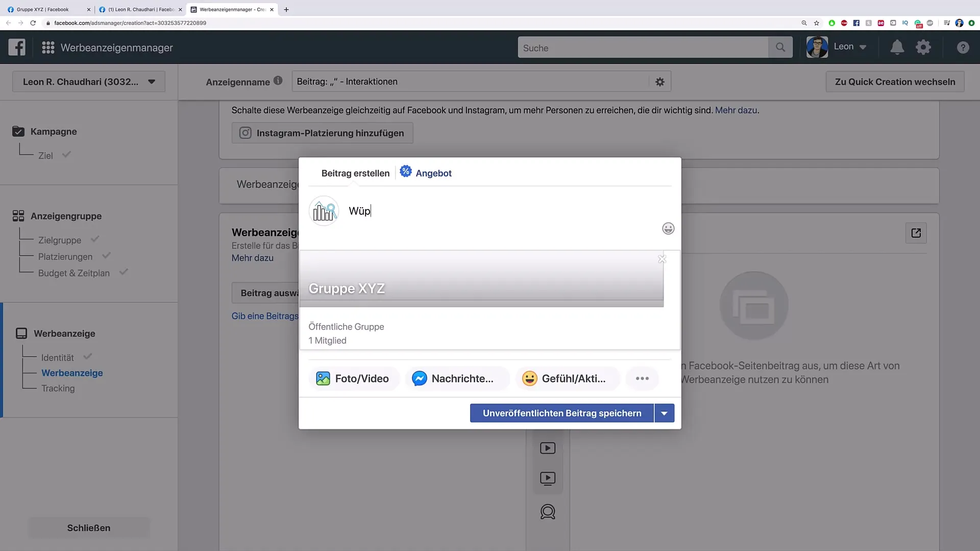Switch to Leon R. Chaudhari Facebook tab
Viewport: 980px width, 551px height.
pos(140,9)
